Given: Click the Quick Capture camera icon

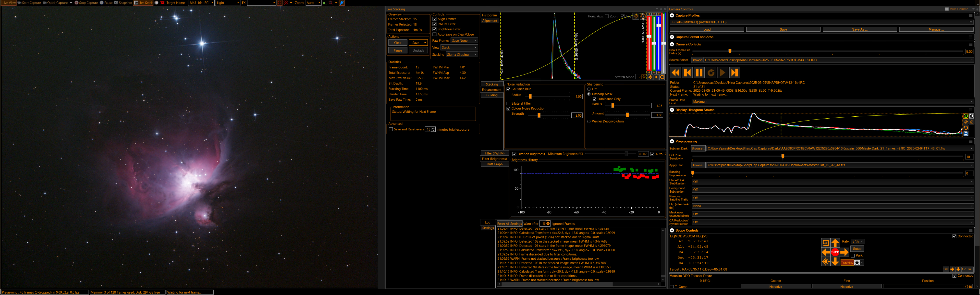Looking at the screenshot, I should click(x=45, y=3).
